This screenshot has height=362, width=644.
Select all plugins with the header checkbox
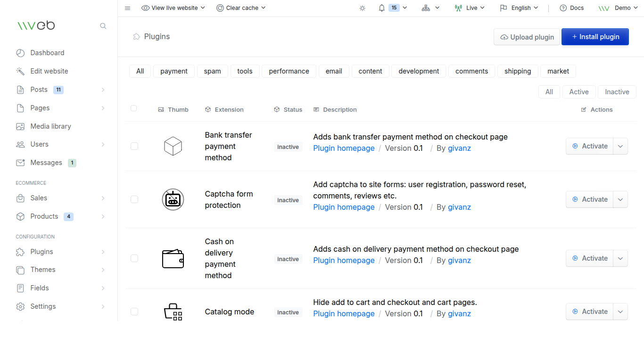point(133,108)
